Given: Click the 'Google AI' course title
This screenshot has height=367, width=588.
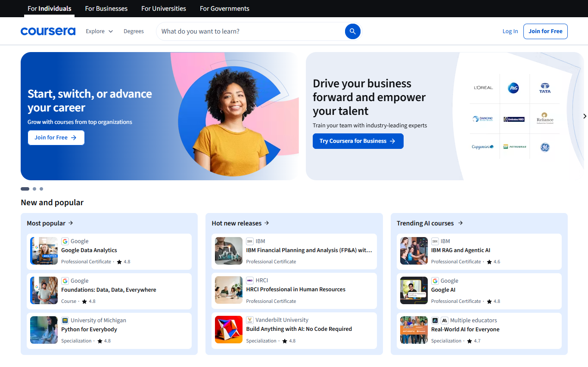Looking at the screenshot, I should click(443, 290).
